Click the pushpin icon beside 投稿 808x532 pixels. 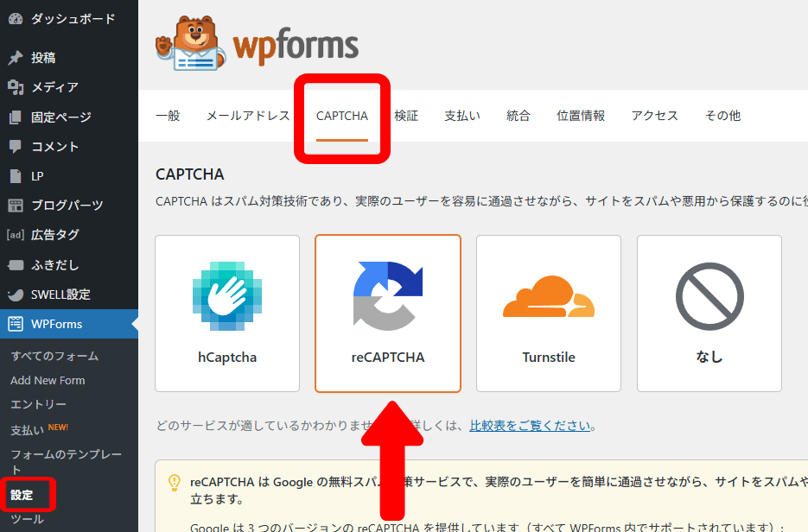(x=15, y=58)
